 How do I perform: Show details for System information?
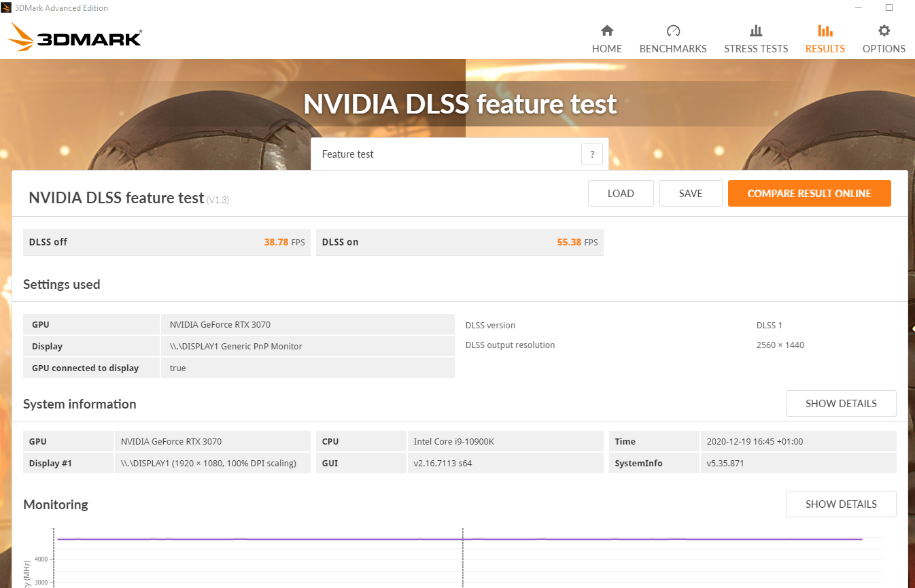(x=841, y=404)
